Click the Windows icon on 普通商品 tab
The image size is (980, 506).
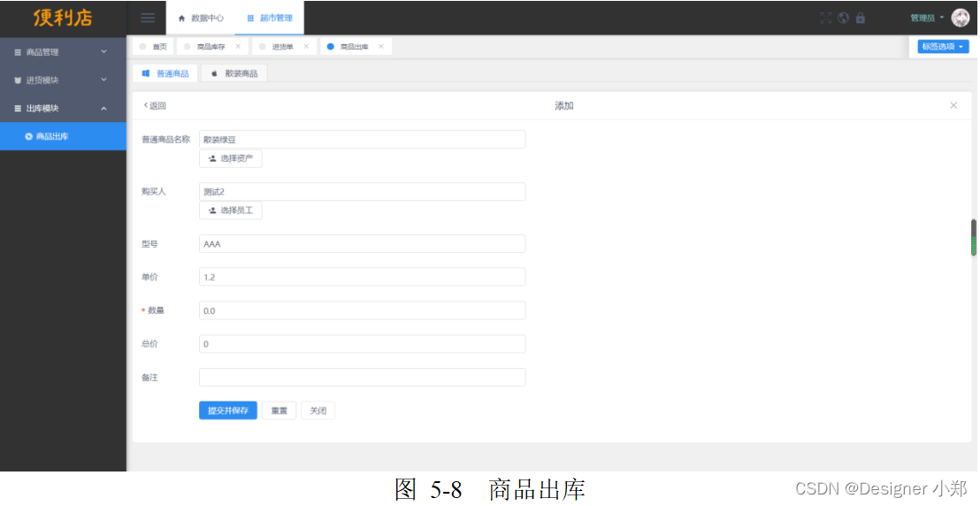pos(146,73)
